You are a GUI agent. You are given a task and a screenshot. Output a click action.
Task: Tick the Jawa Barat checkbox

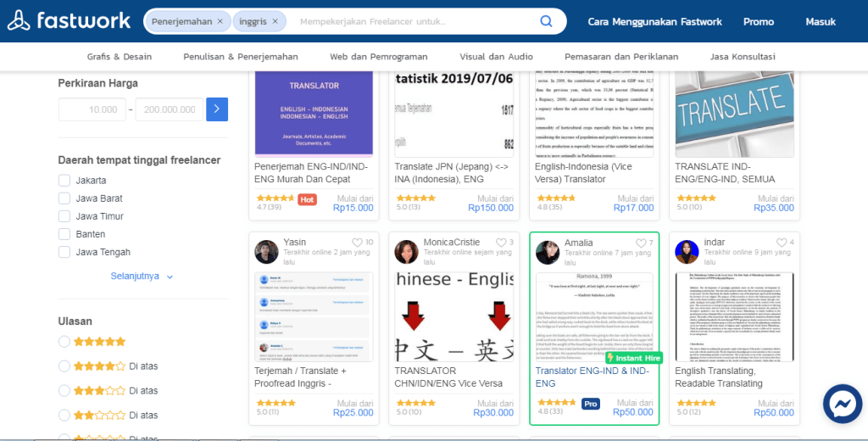(64, 198)
